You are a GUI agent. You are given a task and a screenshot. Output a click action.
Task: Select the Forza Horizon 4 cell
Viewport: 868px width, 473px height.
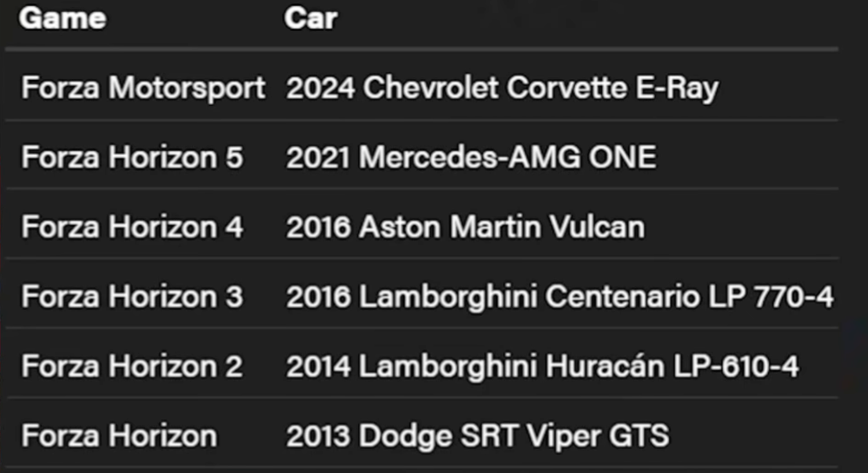(x=132, y=227)
